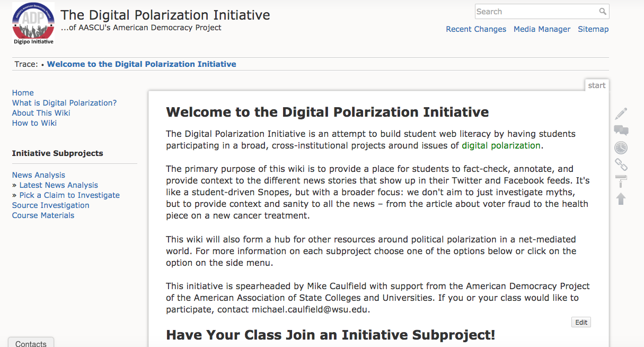Open the trace breadcrumb Welcome link
644x347 pixels.
[142, 64]
